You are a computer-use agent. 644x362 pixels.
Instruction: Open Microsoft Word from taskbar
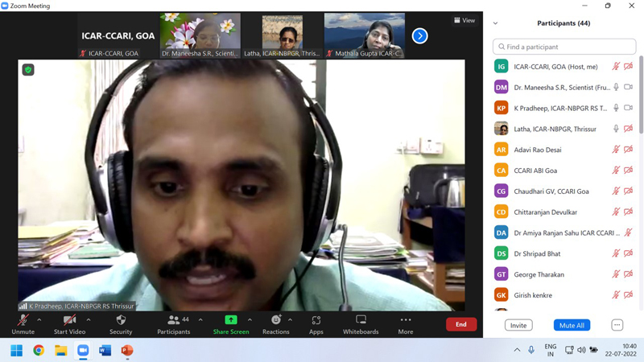[105, 351]
